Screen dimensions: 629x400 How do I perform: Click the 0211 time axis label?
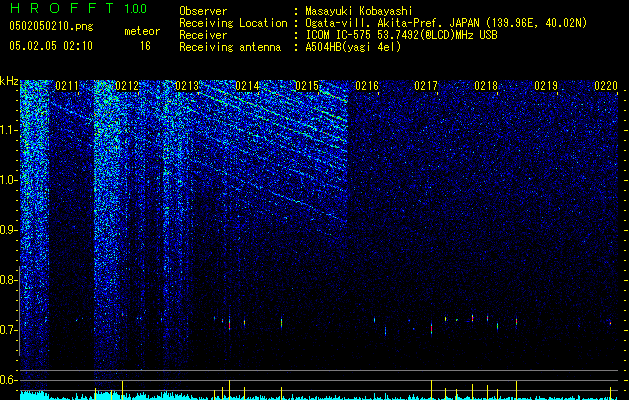[x=67, y=86]
